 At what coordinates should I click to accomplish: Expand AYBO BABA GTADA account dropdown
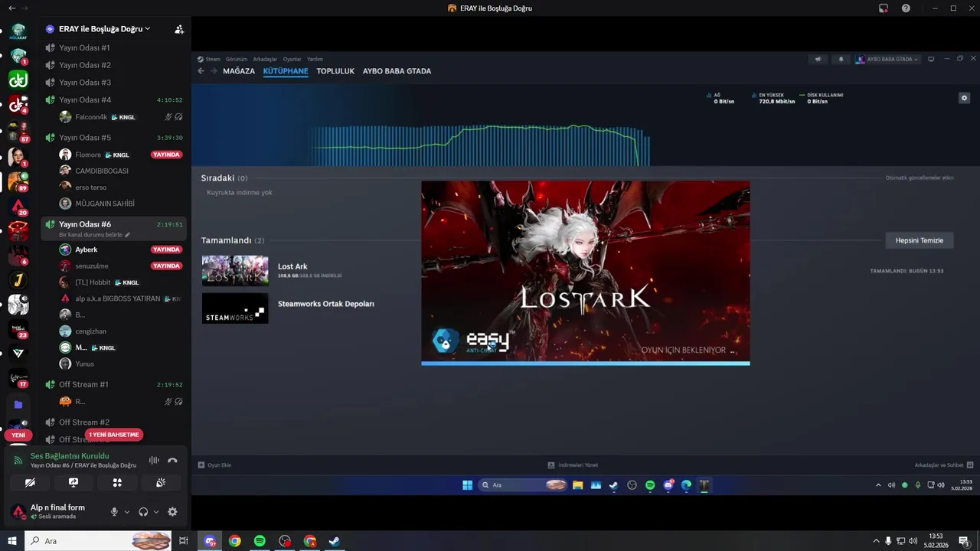pos(887,59)
